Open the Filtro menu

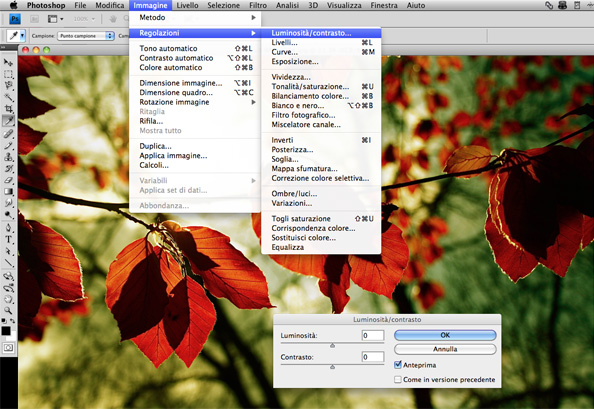click(x=258, y=5)
